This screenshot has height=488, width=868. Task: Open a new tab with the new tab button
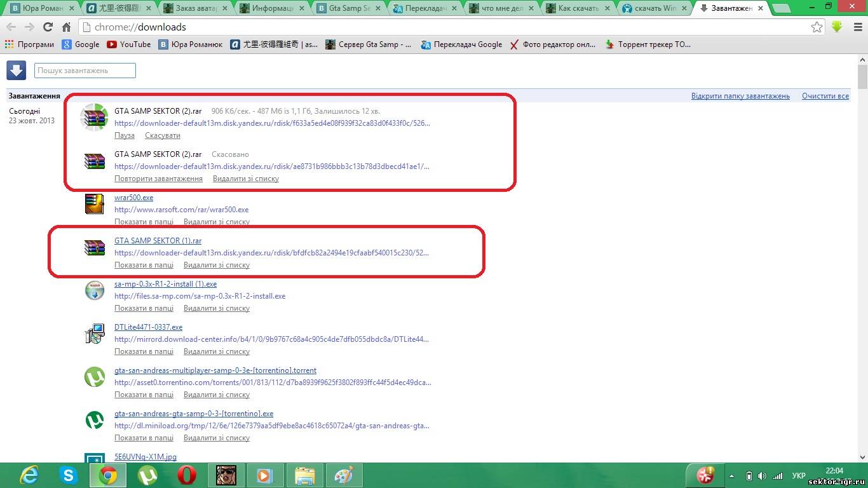click(x=783, y=9)
